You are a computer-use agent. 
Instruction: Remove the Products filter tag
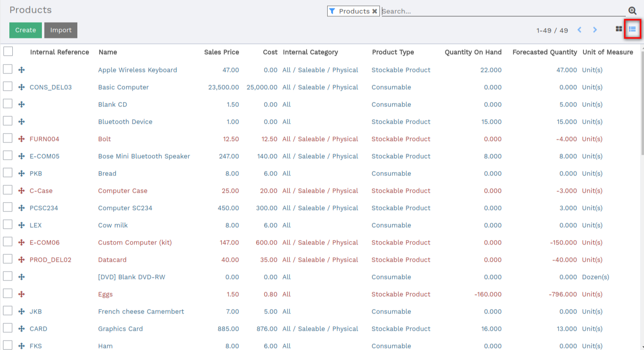[x=374, y=11]
